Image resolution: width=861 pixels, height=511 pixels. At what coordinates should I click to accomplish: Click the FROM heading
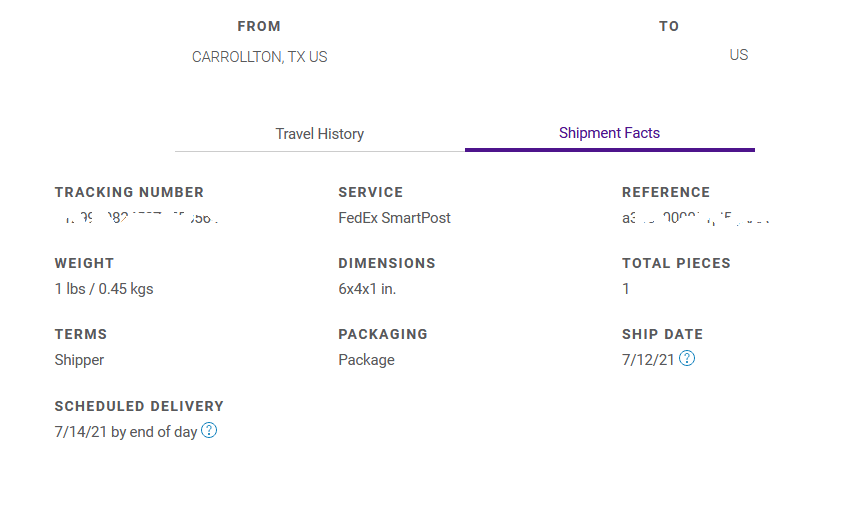tap(259, 26)
